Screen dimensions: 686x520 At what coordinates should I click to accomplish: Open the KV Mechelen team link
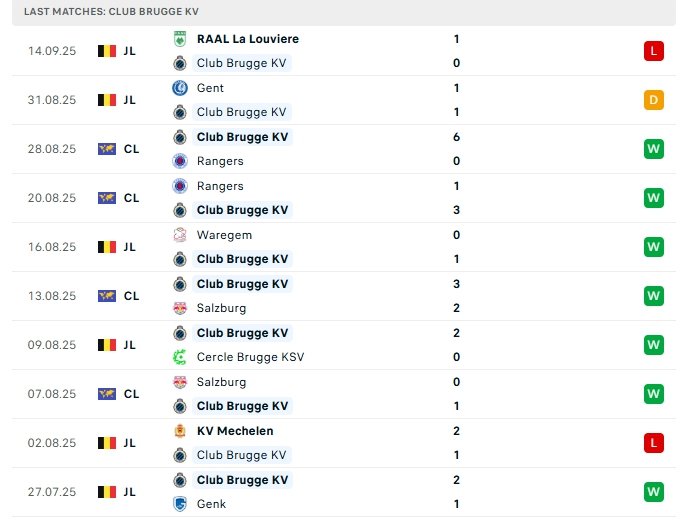coord(235,431)
